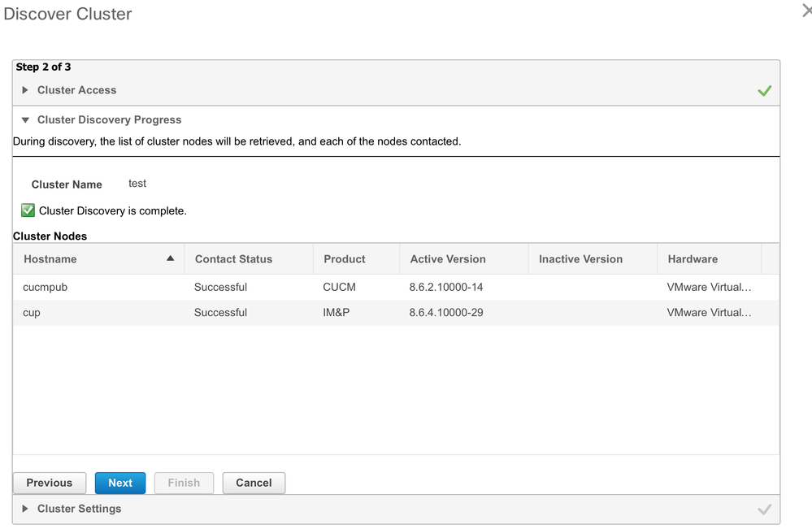The height and width of the screenshot is (529, 812).
Task: Close the Discover Cluster dialog
Action: (x=807, y=11)
